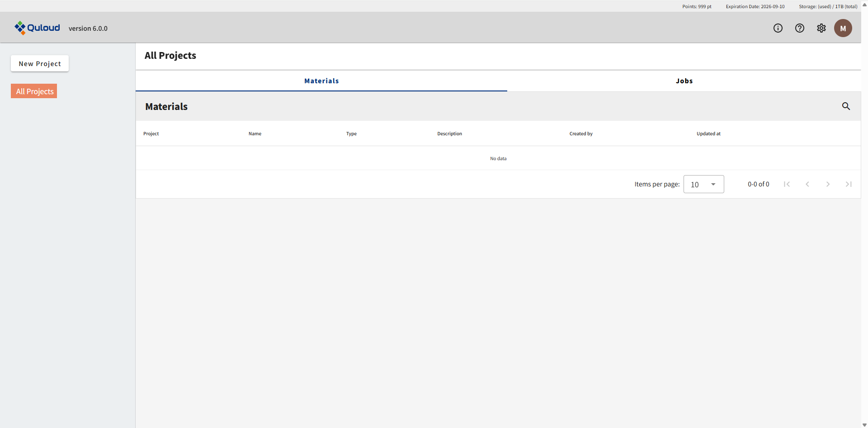The width and height of the screenshot is (868, 428).
Task: Open the help question mark icon
Action: (x=799, y=28)
